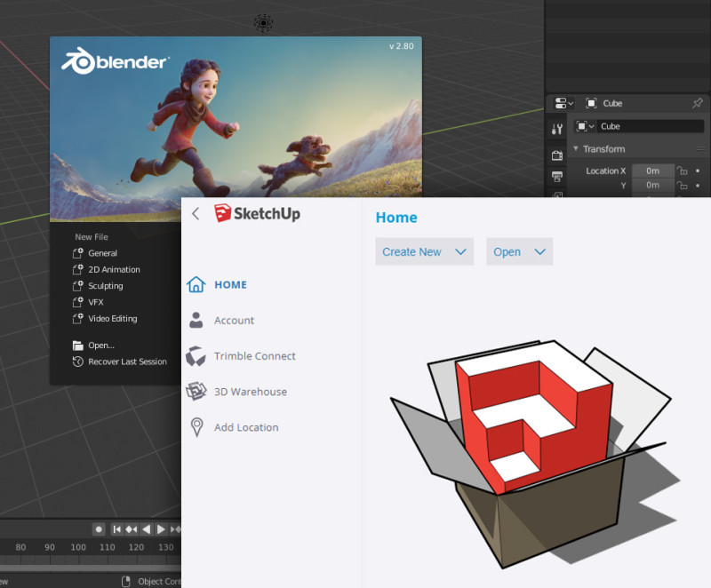Choose the Sculpting new file template
This screenshot has width=711, height=588.
pos(98,285)
